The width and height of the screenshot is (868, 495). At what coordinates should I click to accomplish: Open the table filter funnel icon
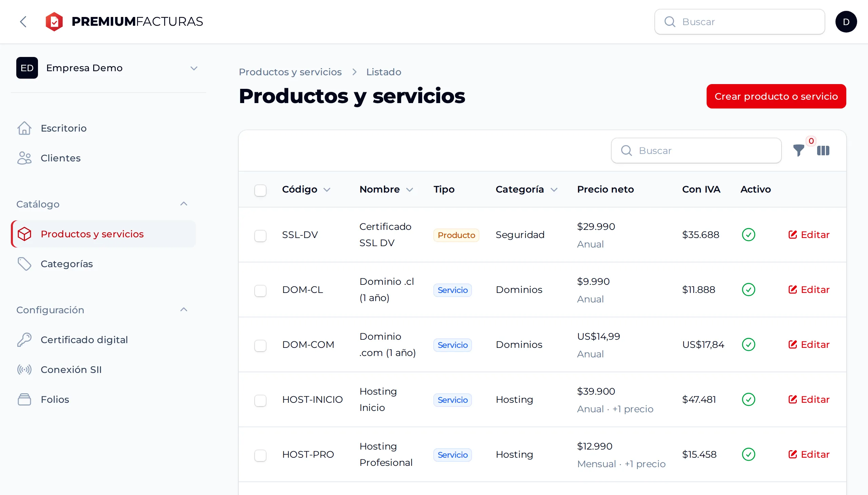coord(798,150)
